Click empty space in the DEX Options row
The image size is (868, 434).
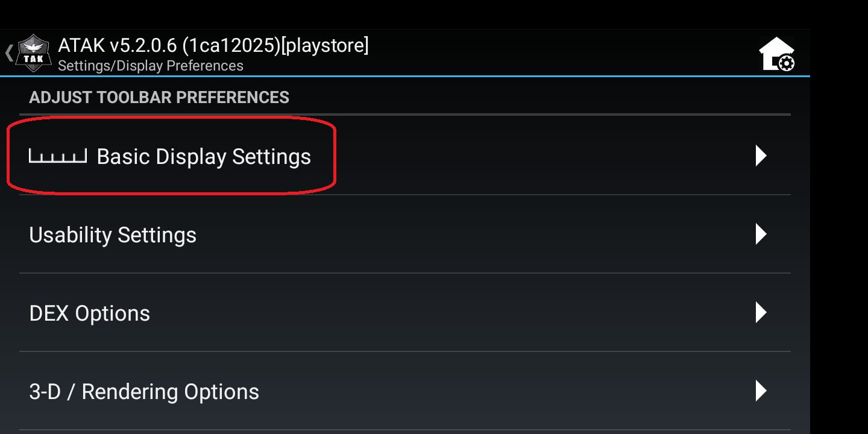pos(452,312)
